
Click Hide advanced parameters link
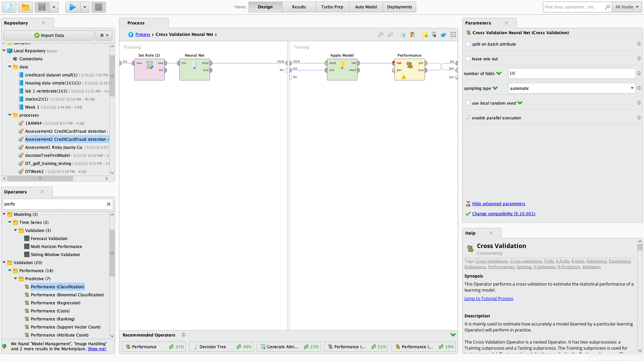pos(498,204)
